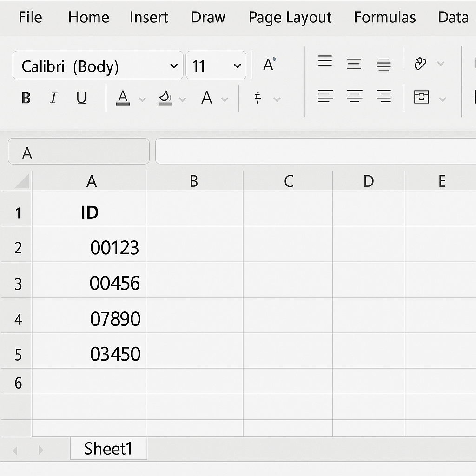This screenshot has height=476, width=476.
Task: Expand the fill color dropdown arrow
Action: (x=182, y=99)
